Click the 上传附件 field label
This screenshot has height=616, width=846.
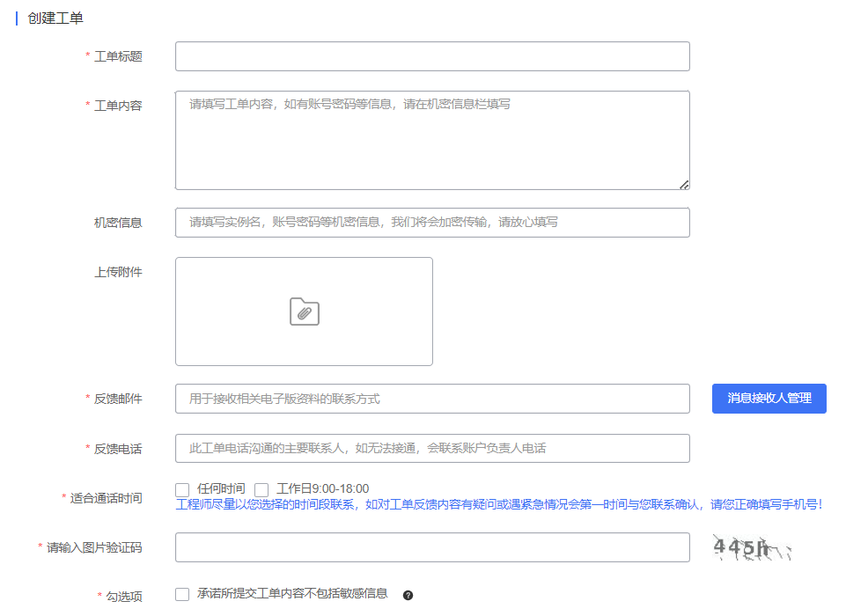pyautogui.click(x=118, y=272)
